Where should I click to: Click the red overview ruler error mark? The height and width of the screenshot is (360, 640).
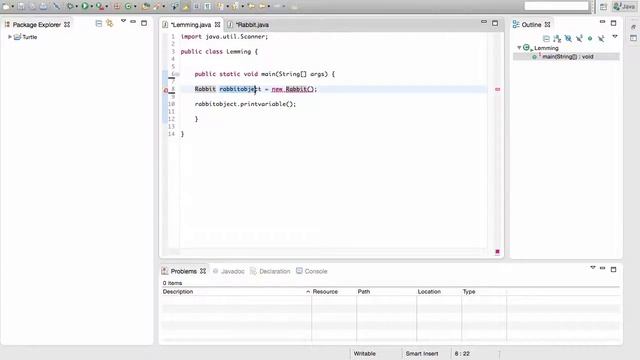(x=497, y=89)
